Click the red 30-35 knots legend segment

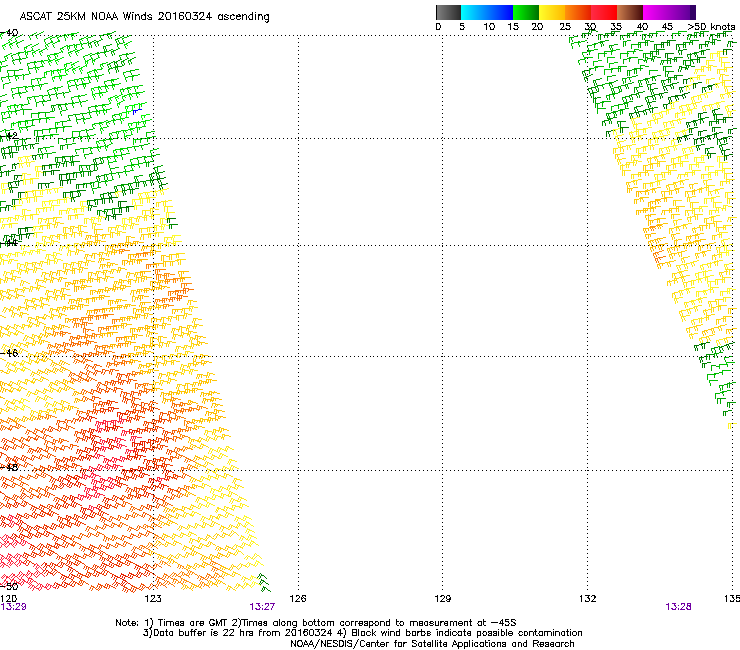[604, 12]
